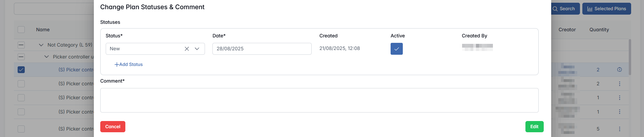
Task: Collapse the Picker controller tree group
Action: pyautogui.click(x=46, y=57)
